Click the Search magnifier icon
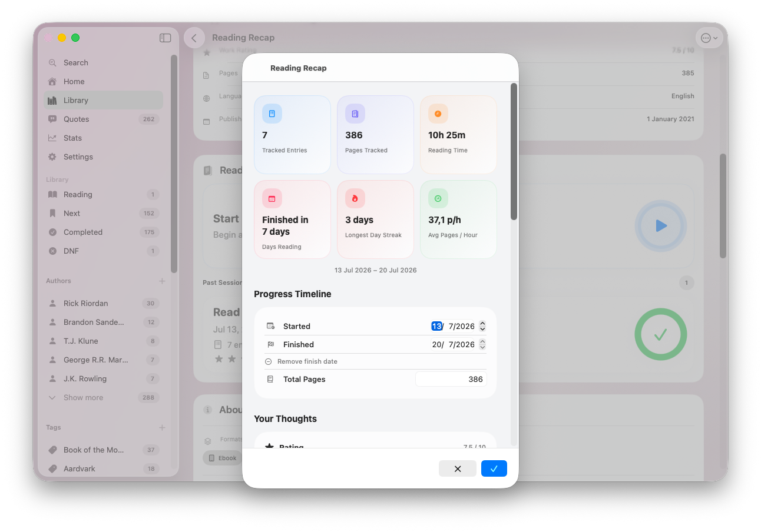The image size is (761, 532). tap(52, 62)
